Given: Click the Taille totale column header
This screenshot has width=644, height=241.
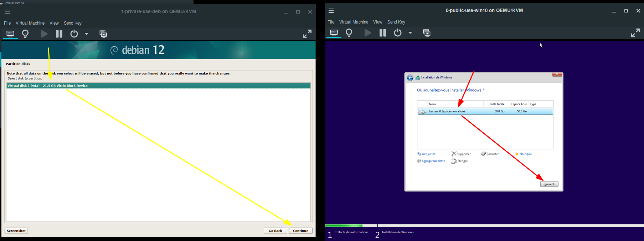Looking at the screenshot, I should click(x=495, y=104).
